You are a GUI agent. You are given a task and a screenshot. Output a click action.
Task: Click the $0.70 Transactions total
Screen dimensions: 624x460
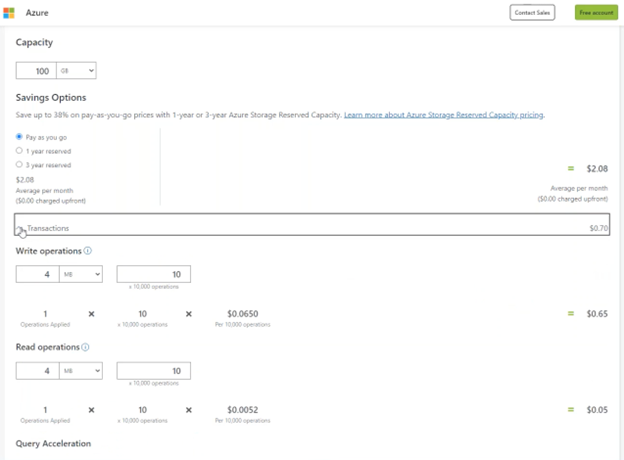point(599,228)
